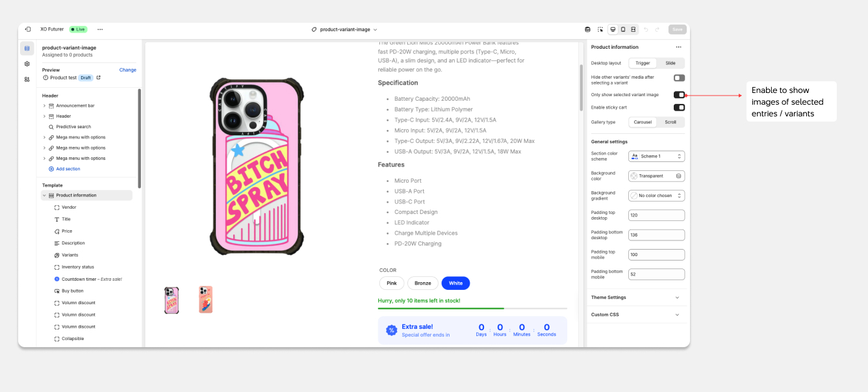Expand the Announcement bar tree item
The image size is (868, 392).
(44, 105)
